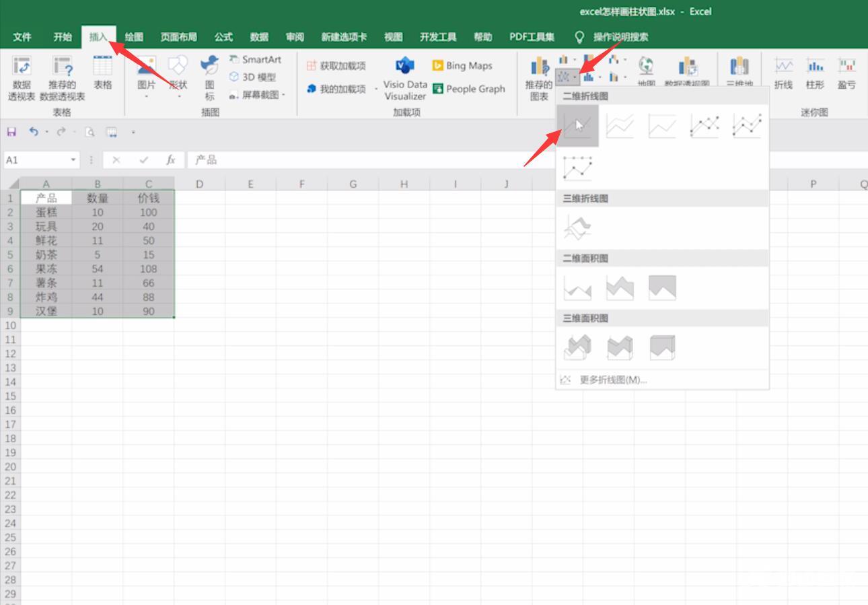Open the 开发工具 Developer tab
Screen dimensions: 868x605
(x=438, y=37)
